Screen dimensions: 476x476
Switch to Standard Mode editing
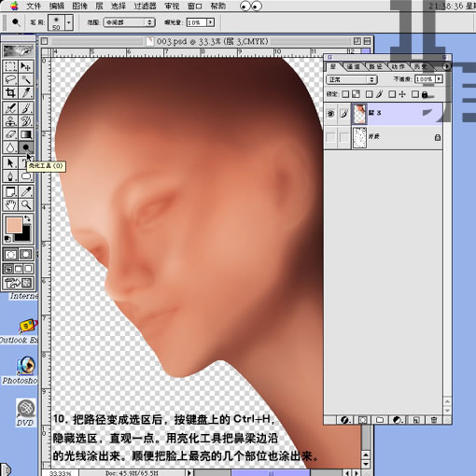point(10,255)
